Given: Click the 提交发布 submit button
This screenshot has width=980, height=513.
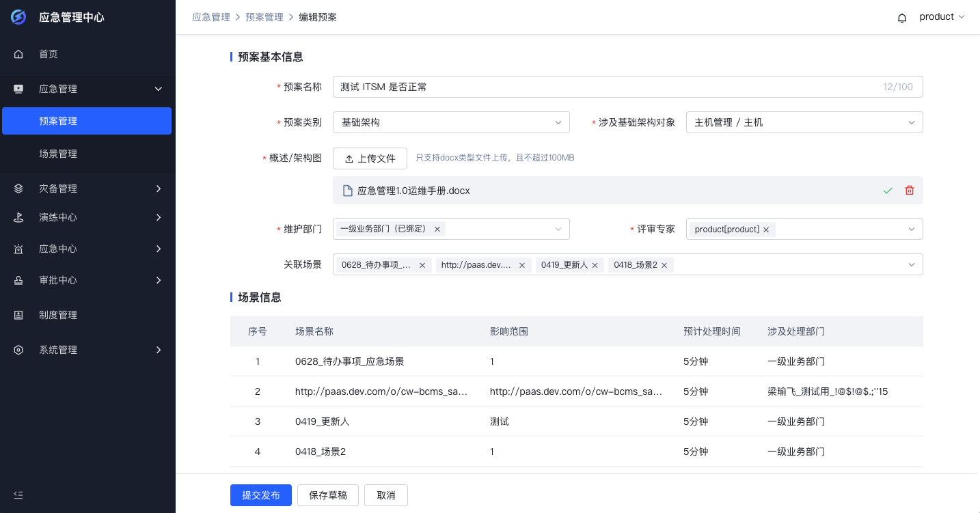Looking at the screenshot, I should 260,495.
